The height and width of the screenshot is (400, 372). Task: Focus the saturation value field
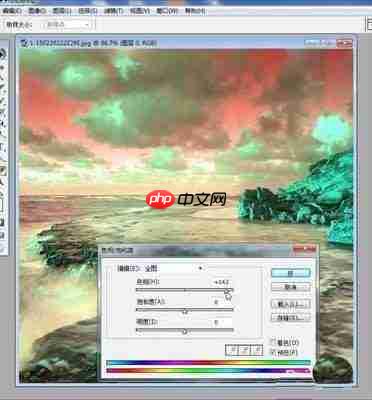222,302
